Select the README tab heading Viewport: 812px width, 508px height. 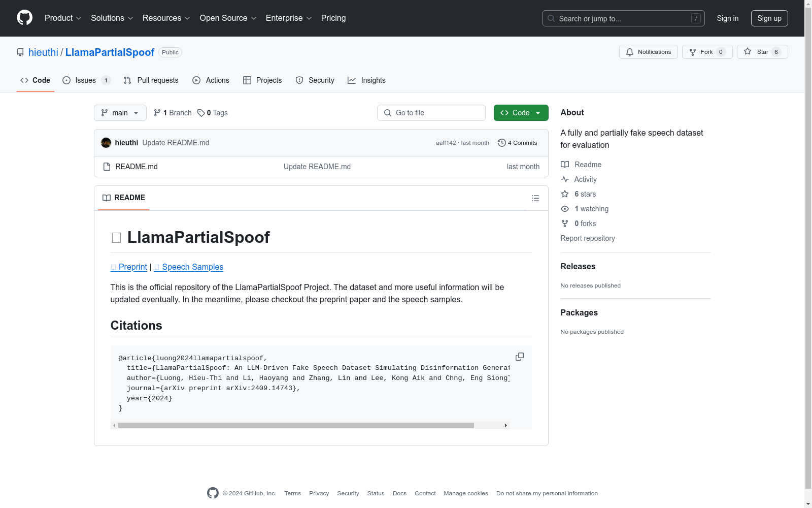(x=124, y=198)
